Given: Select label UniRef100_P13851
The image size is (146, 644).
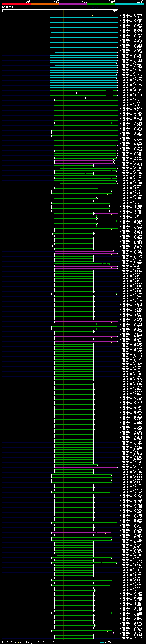Looking at the screenshot, I should pyautogui.click(x=131, y=231).
